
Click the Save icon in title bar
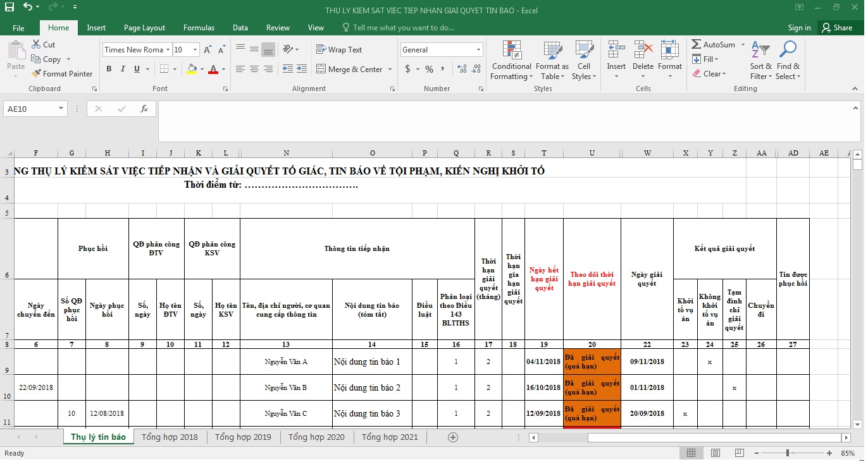point(9,7)
